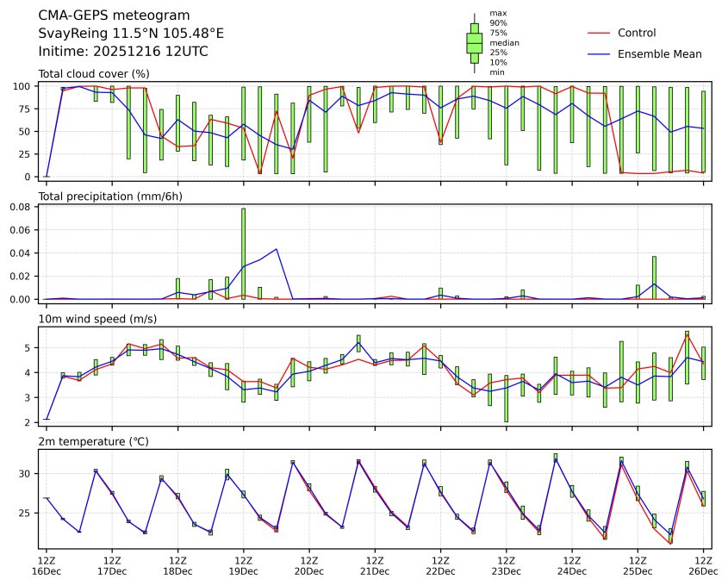This screenshot has height=586, width=728.
Task: Click the box plot symbol in the legend
Action: click(x=474, y=43)
